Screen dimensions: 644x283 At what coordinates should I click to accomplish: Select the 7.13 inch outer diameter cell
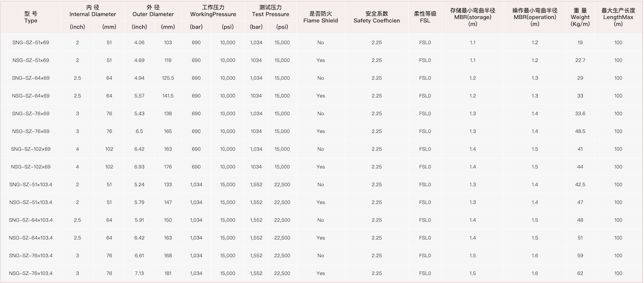point(139,273)
